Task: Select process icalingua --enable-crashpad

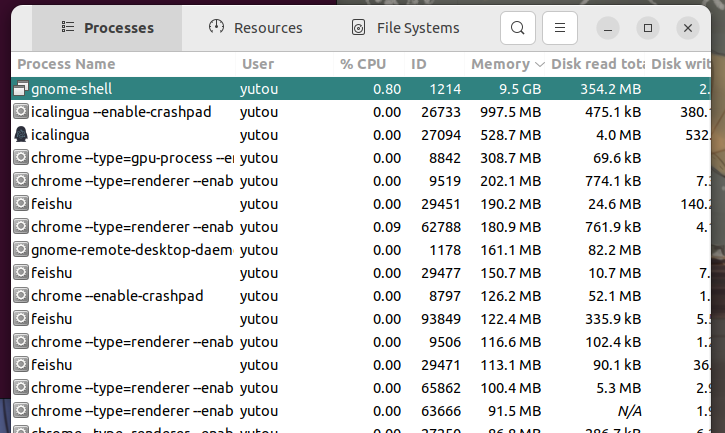Action: [x=121, y=112]
